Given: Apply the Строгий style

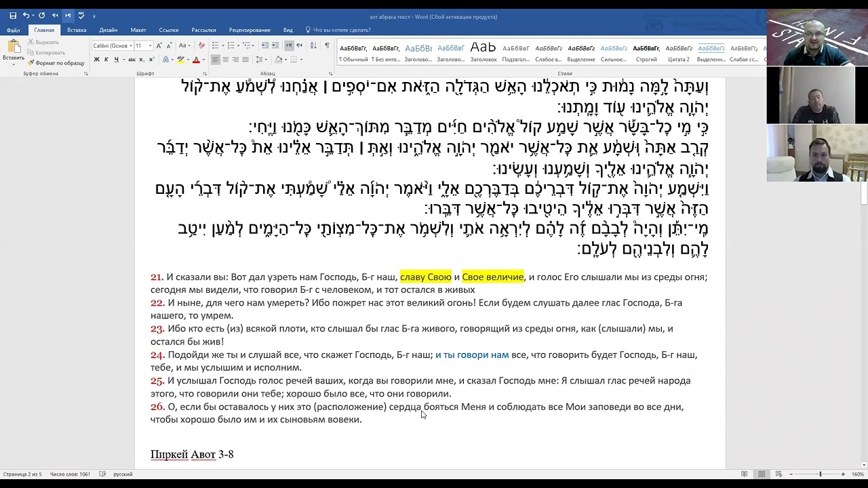Looking at the screenshot, I should pos(646,53).
